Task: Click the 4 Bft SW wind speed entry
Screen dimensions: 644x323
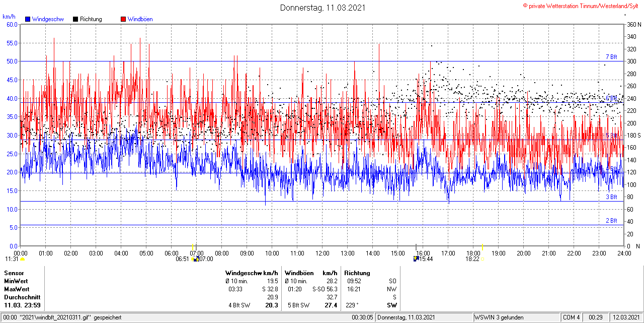Action: (x=239, y=305)
